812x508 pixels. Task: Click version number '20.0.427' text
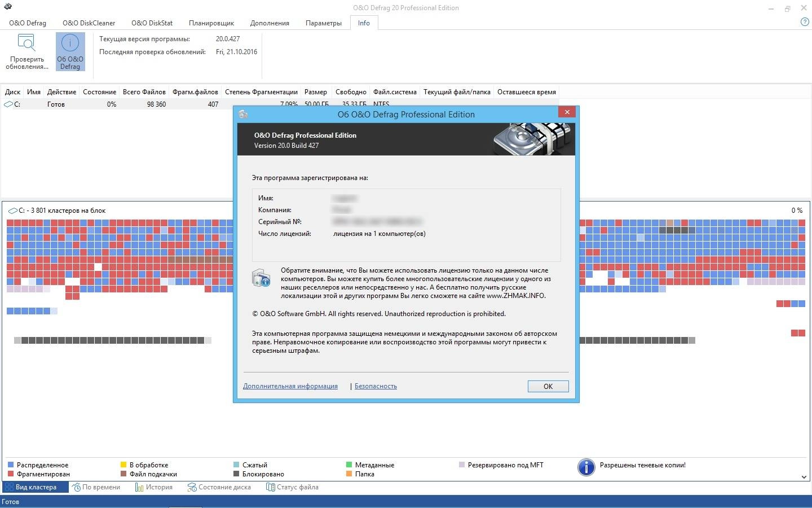[228, 39]
